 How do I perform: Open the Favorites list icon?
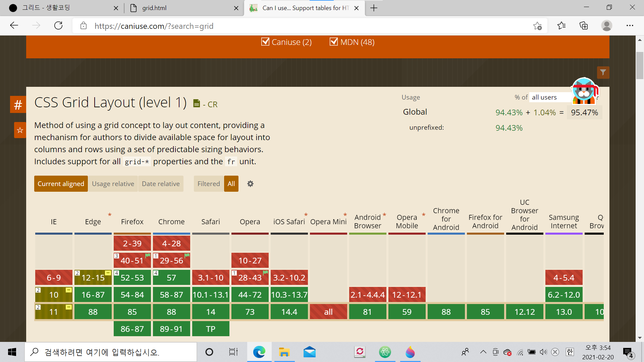(x=561, y=26)
